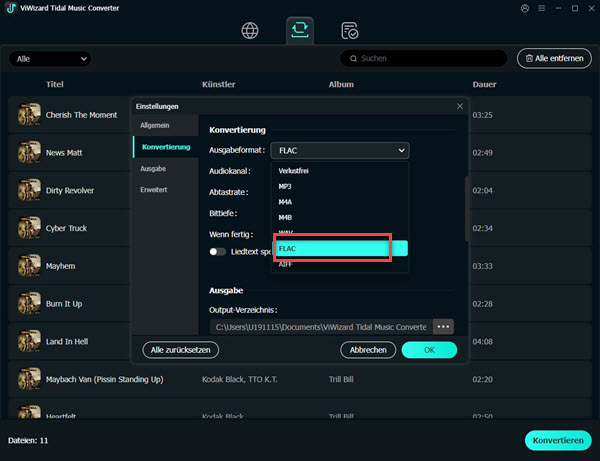
Task: Click Alle zurücksetzen button
Action: click(x=181, y=350)
